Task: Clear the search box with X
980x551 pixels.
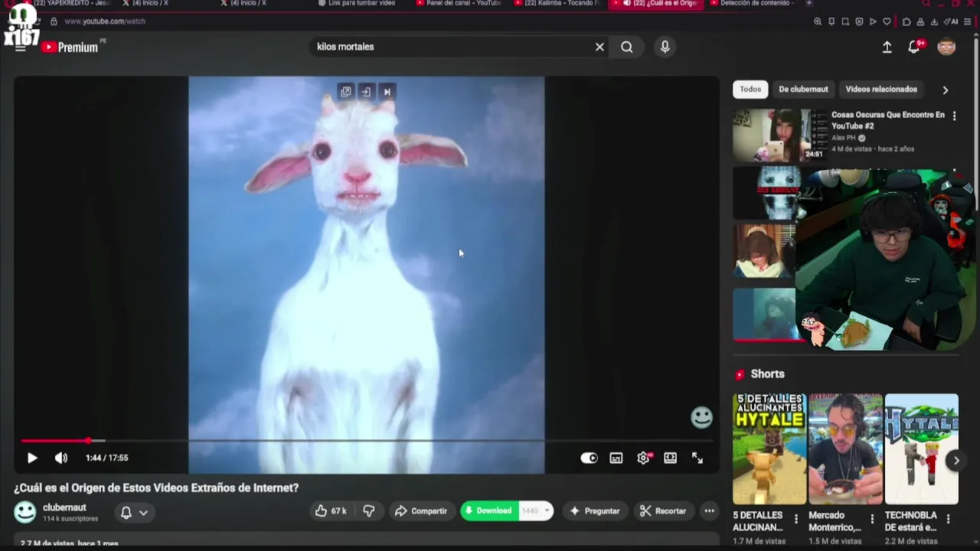Action: point(599,47)
